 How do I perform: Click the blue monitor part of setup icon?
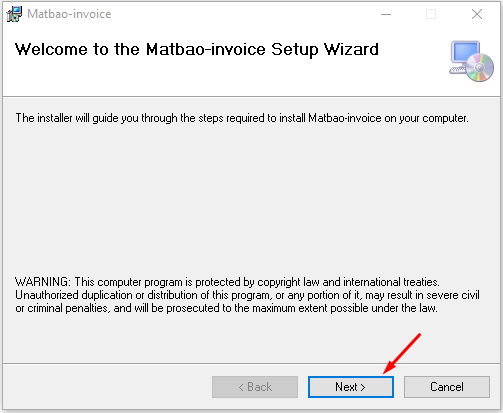[465, 53]
